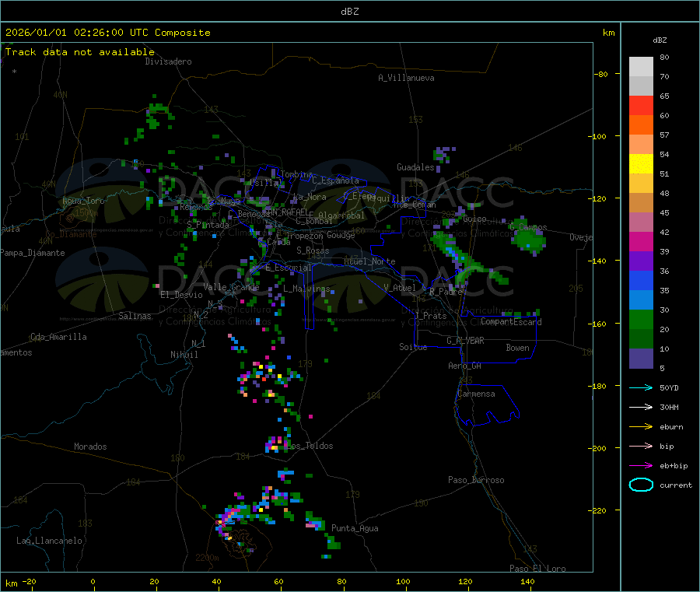Click the 0 km horizontal axis label

click(x=93, y=581)
